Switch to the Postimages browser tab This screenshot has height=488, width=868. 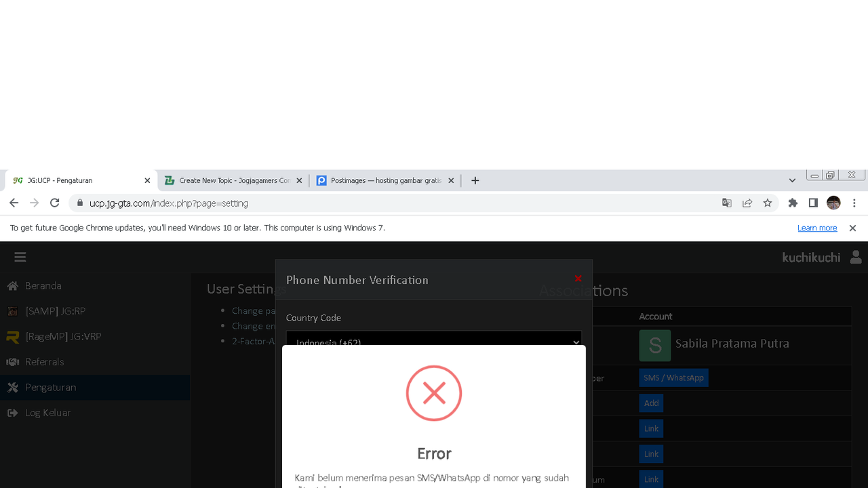click(x=384, y=181)
